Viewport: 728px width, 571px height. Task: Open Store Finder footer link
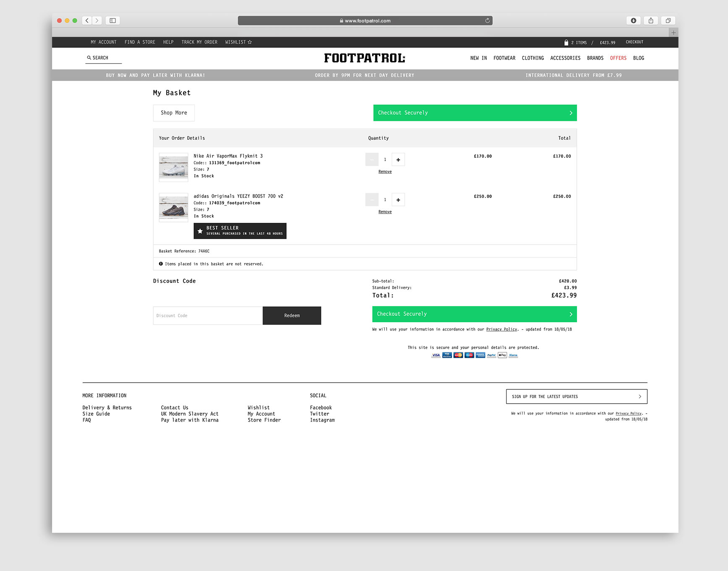coord(264,420)
